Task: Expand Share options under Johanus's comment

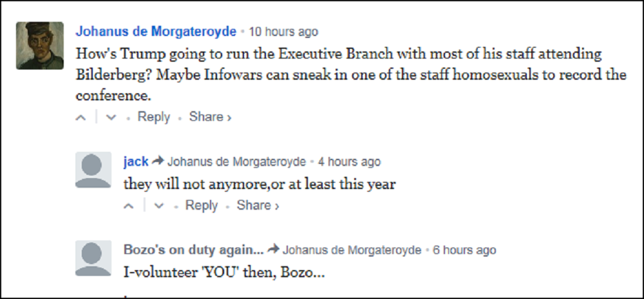Action: [210, 117]
